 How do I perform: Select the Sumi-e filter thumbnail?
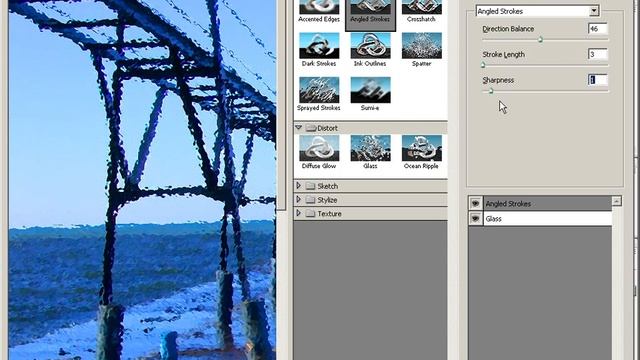370,90
